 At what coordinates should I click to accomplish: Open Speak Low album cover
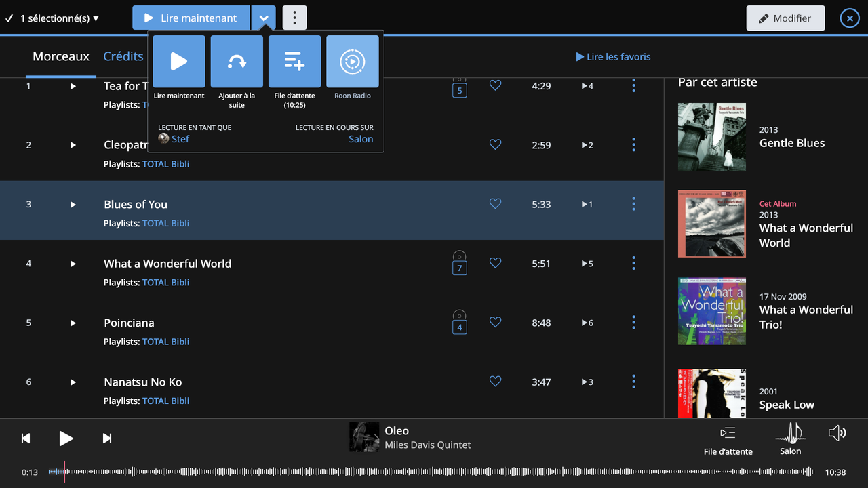[x=712, y=393]
